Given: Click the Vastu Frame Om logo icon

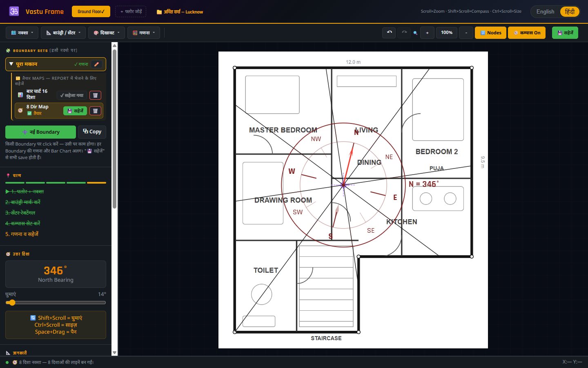Looking at the screenshot, I should click(14, 11).
